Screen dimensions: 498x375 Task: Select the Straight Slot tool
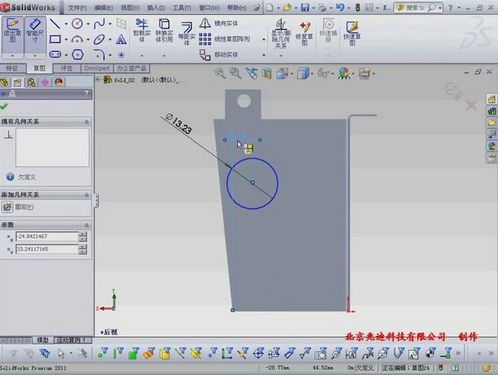[55, 54]
